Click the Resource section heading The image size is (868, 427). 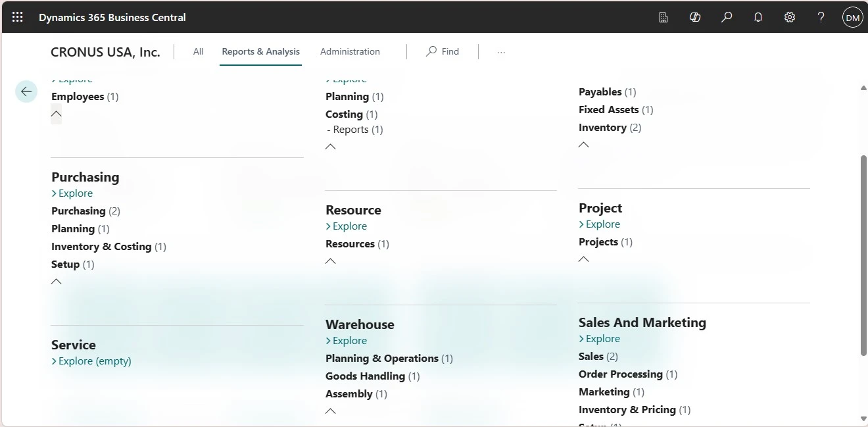coord(353,210)
